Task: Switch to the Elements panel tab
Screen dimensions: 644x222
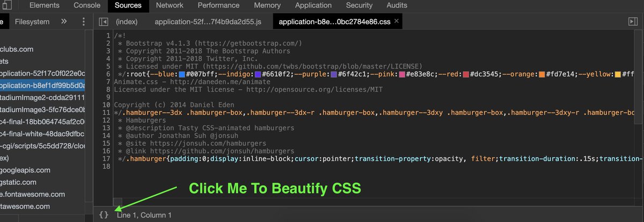Action: pyautogui.click(x=45, y=5)
